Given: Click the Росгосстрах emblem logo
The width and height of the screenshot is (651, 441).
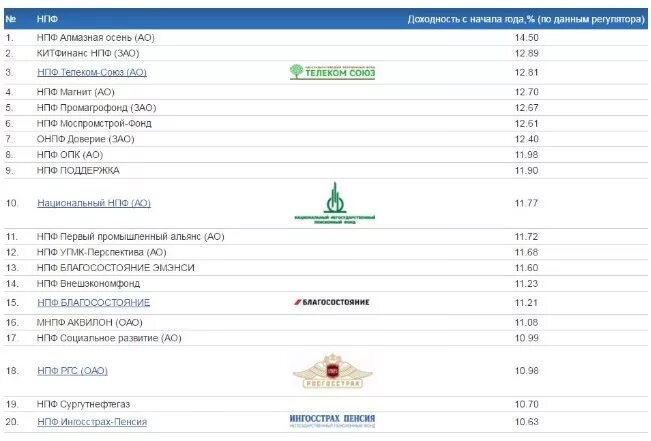Looking at the screenshot, I should pos(333,371).
